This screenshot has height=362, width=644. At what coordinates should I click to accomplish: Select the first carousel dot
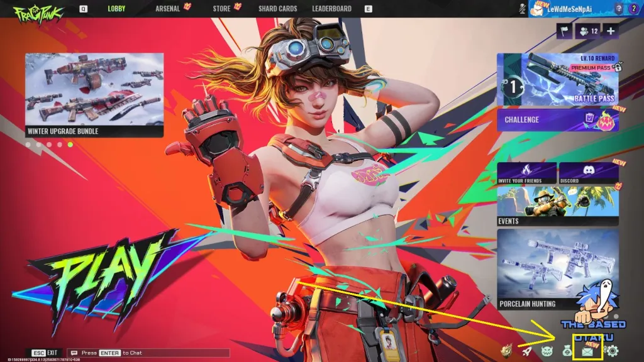pyautogui.click(x=28, y=145)
